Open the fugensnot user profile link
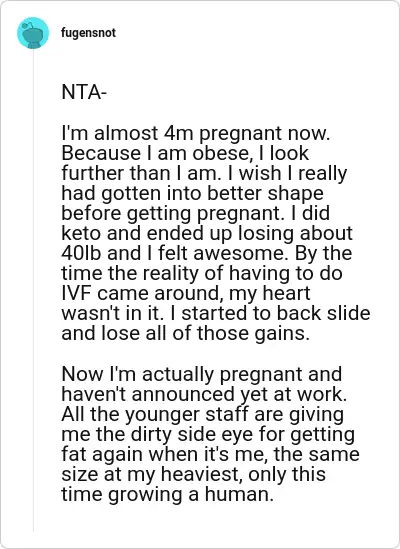400x549 pixels. pyautogui.click(x=88, y=33)
